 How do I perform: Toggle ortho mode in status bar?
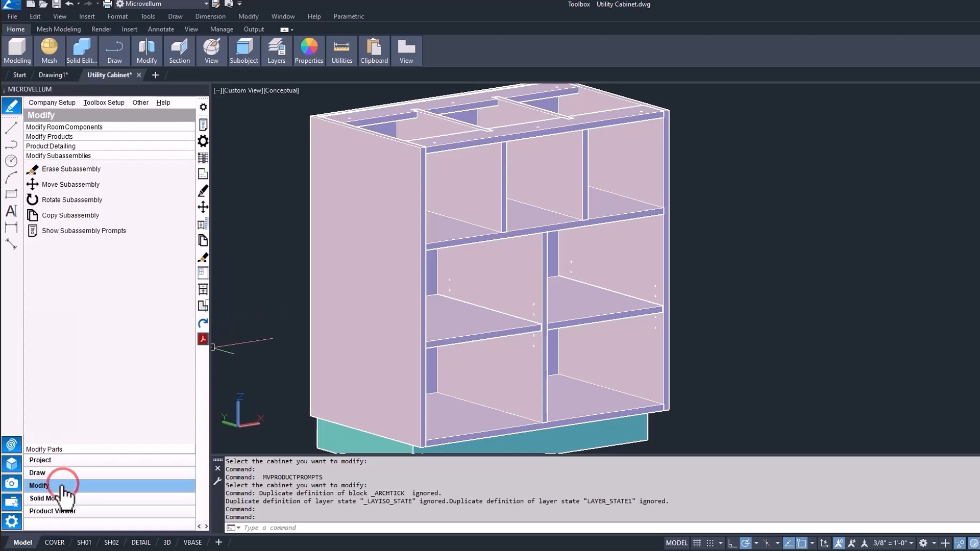732,543
